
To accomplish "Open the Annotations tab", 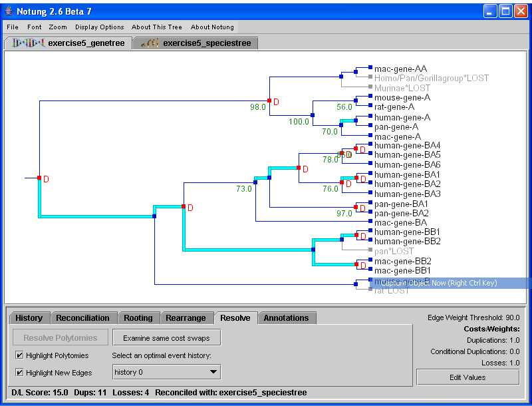I will [286, 318].
